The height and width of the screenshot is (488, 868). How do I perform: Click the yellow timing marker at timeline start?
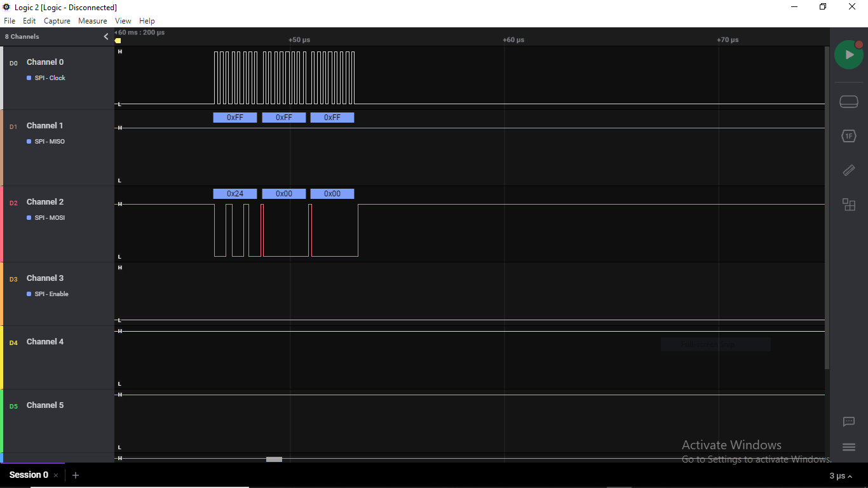(x=118, y=41)
